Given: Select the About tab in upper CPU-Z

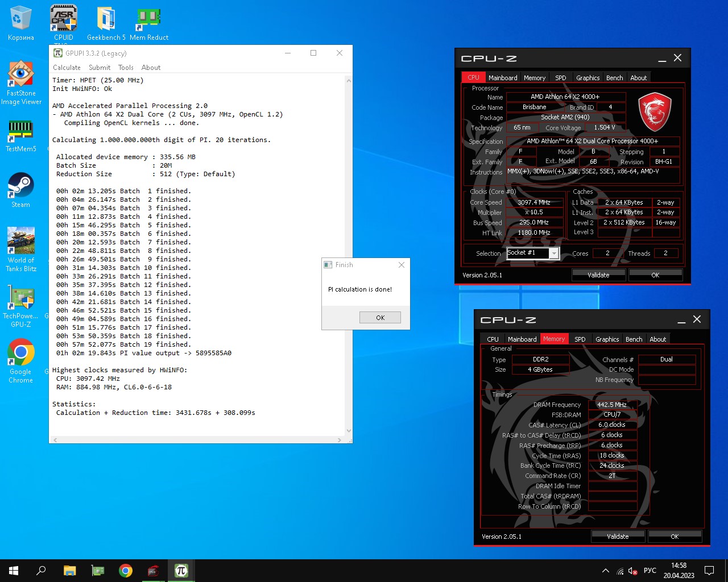Looking at the screenshot, I should pyautogui.click(x=638, y=78).
